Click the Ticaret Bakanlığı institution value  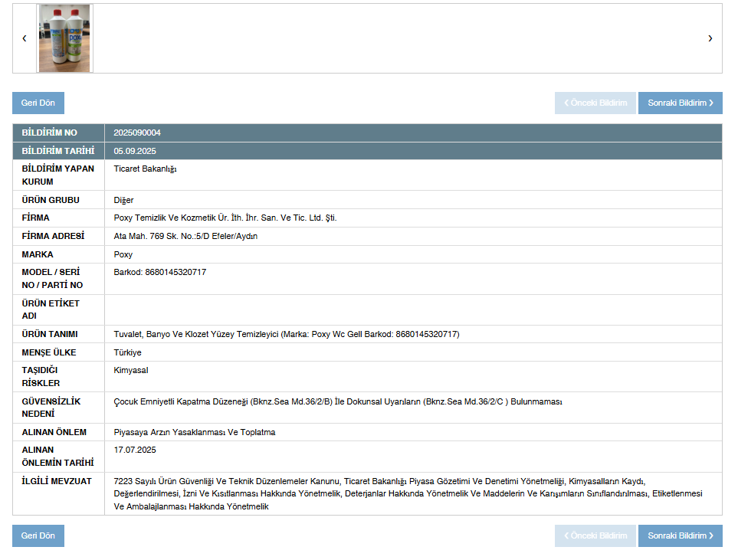pos(145,169)
